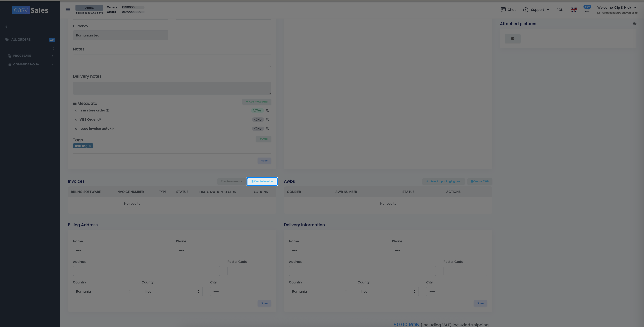The image size is (644, 327).
Task: Click the Offers usage progress bar
Action: tap(133, 12)
